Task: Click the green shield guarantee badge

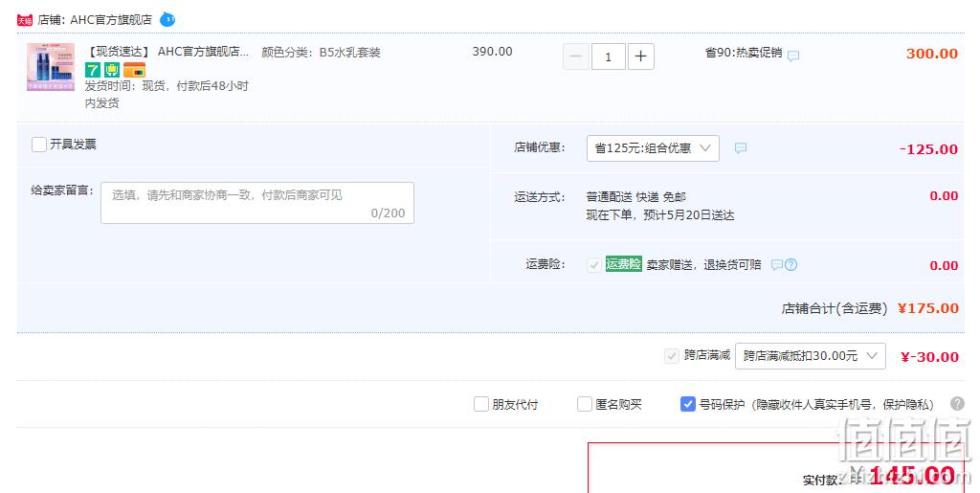Action: point(112,70)
